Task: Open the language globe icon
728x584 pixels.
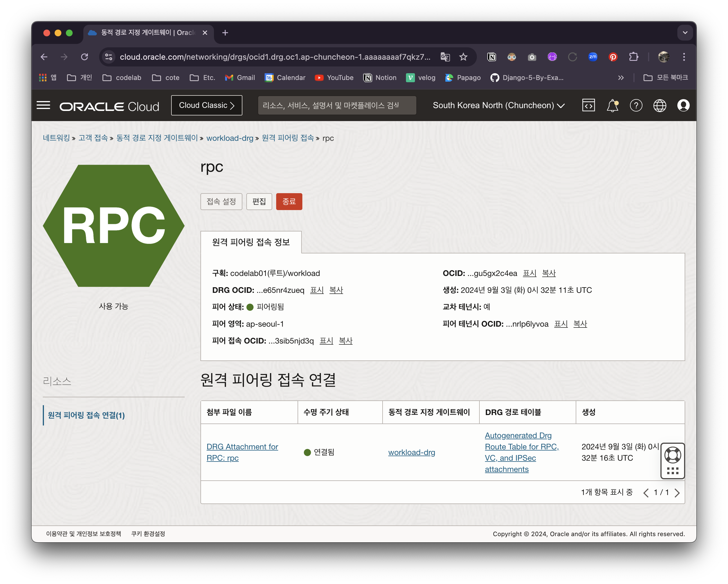Action: pyautogui.click(x=660, y=105)
